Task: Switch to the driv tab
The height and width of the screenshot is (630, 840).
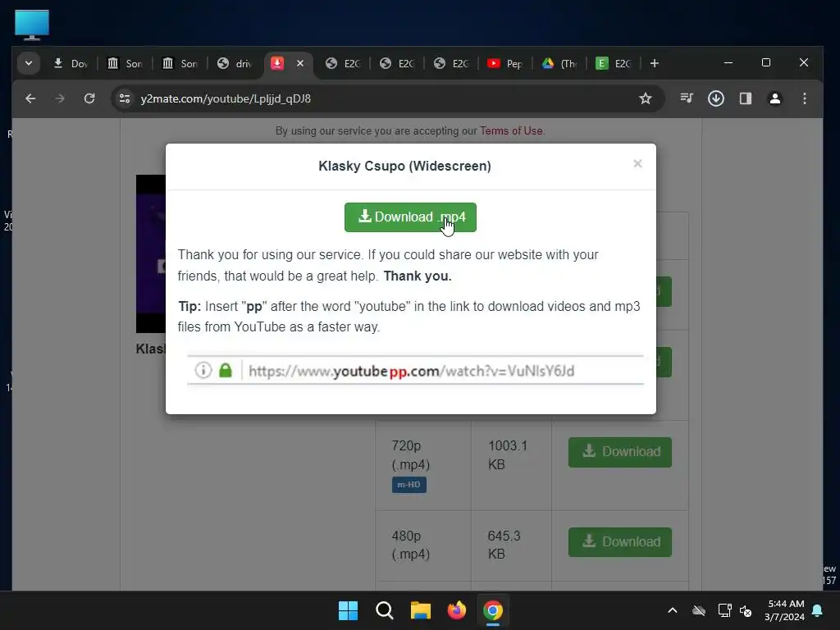Action: point(235,64)
